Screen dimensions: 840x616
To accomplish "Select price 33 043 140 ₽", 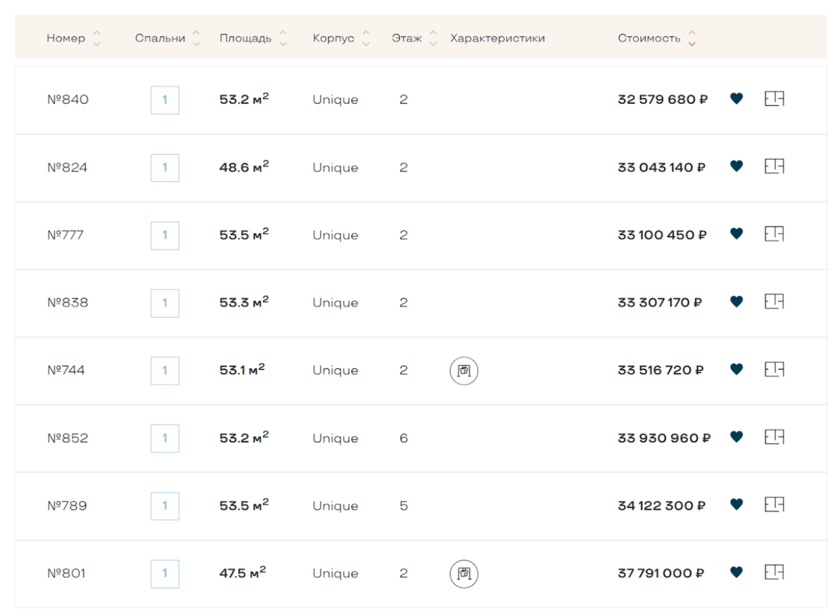I will pyautogui.click(x=661, y=167).
